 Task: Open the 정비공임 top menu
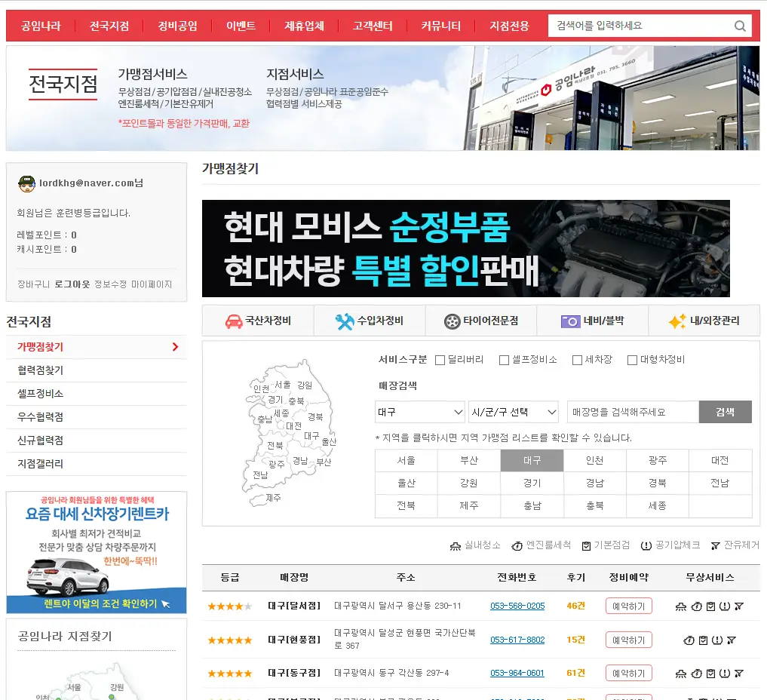click(x=177, y=26)
